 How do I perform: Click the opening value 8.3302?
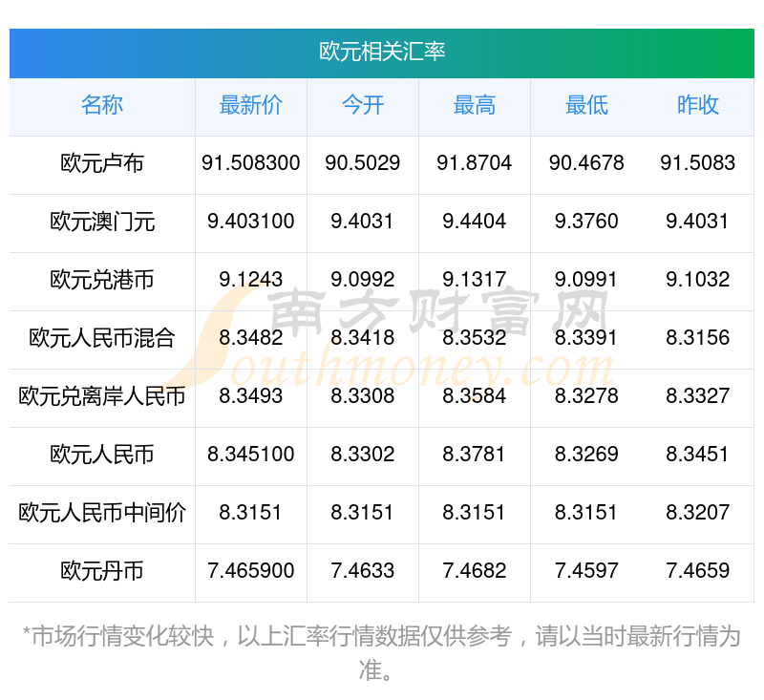[x=363, y=454]
